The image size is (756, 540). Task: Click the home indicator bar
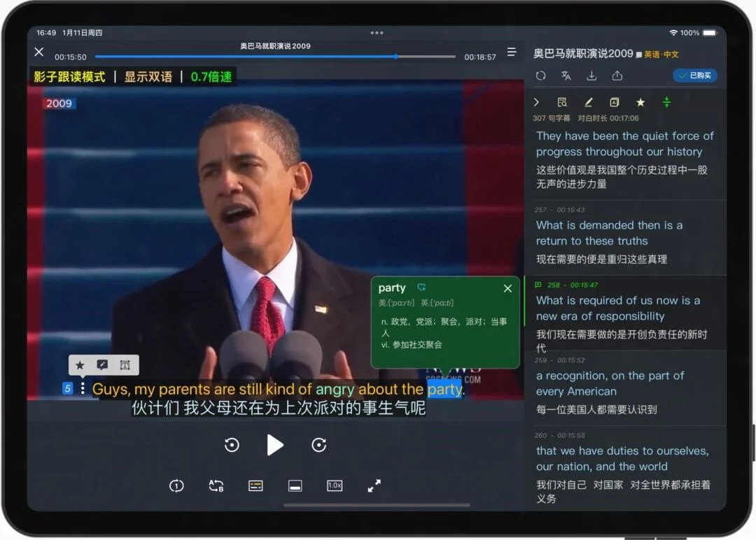(x=377, y=505)
